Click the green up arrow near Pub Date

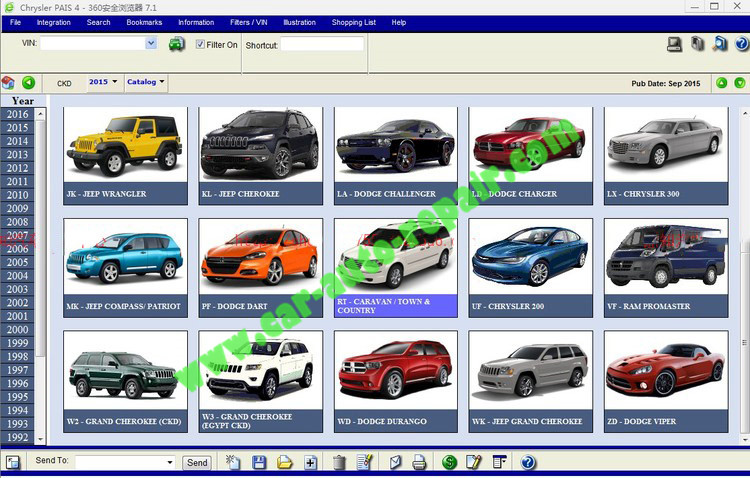click(x=721, y=83)
